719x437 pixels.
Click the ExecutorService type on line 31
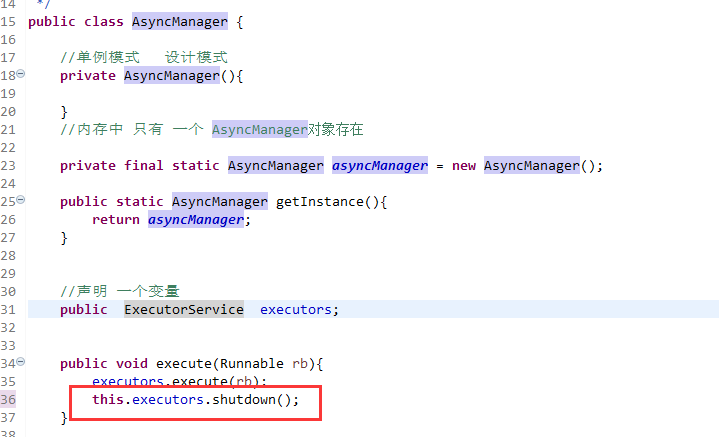[x=184, y=310]
